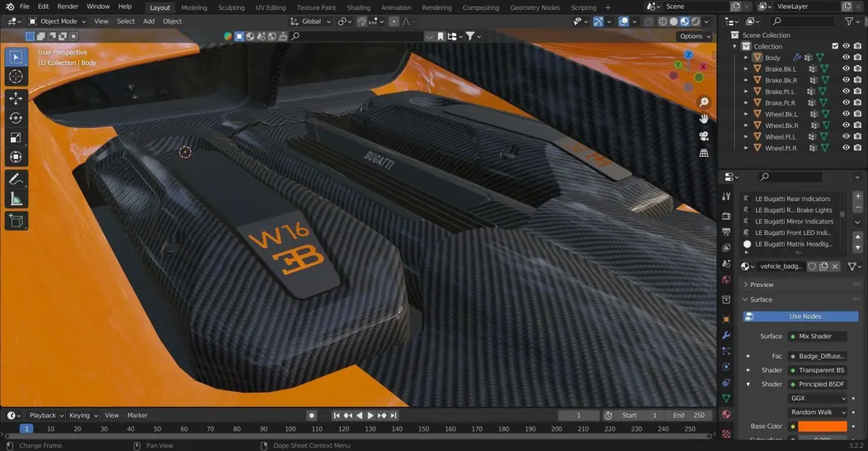Select the Transform tool
The image size is (868, 451).
click(x=16, y=157)
